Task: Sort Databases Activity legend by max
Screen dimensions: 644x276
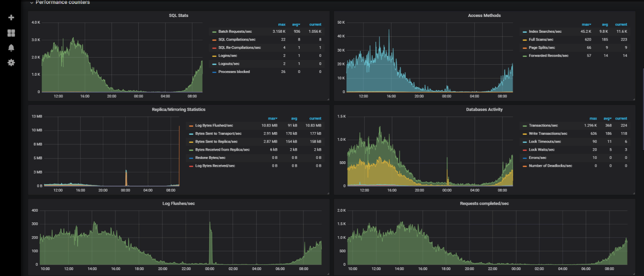Action: [x=593, y=118]
